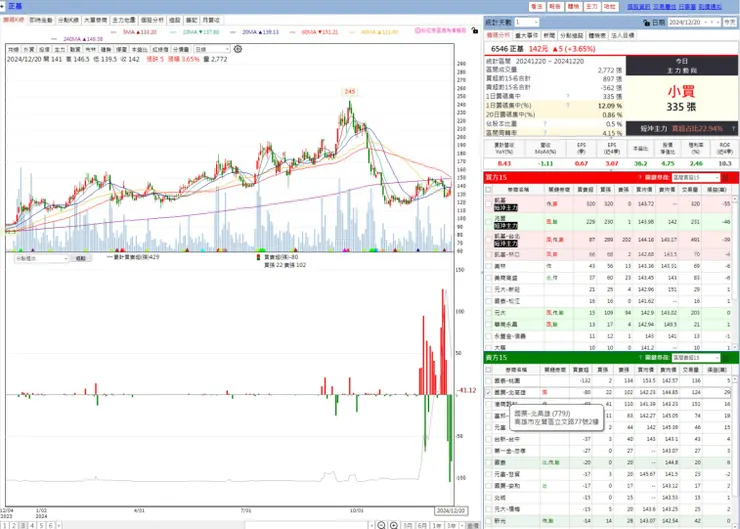Open the 個股資訊 link
This screenshot has width=740, height=529.
pyautogui.click(x=639, y=7)
